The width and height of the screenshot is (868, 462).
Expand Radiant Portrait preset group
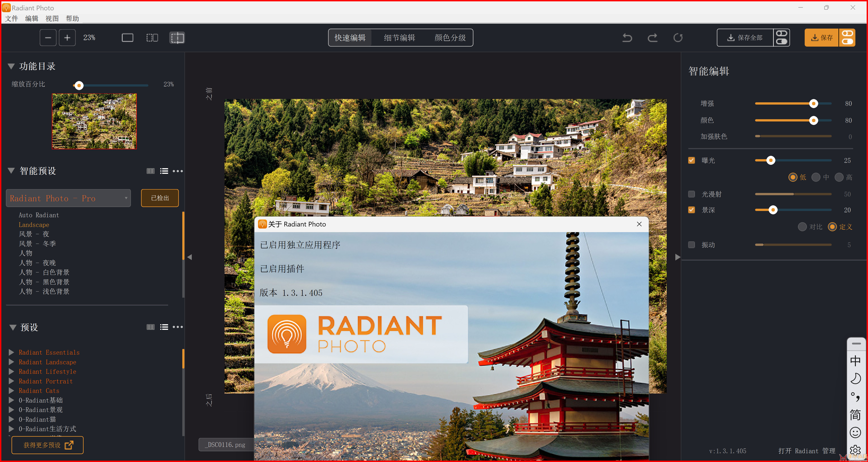[11, 381]
